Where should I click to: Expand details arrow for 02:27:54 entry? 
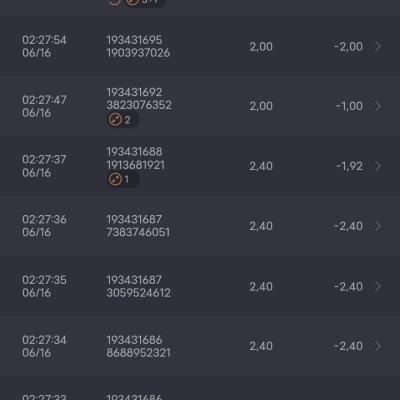(x=378, y=46)
